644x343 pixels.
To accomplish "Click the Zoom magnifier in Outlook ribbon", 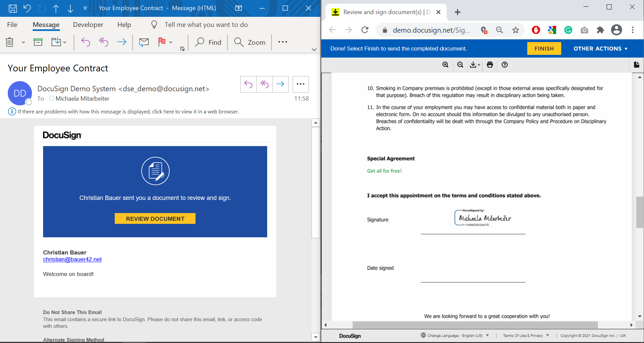I will coord(250,42).
